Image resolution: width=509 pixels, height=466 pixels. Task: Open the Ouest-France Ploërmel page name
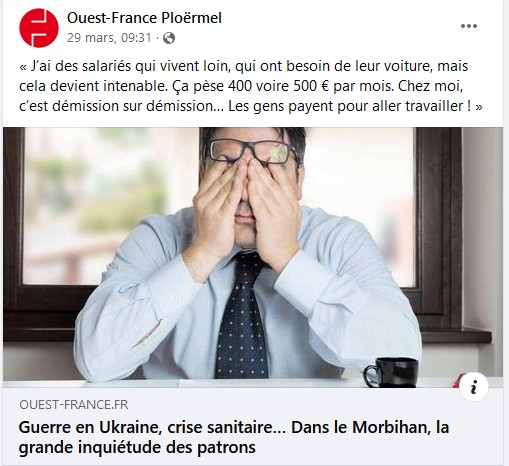coord(144,18)
